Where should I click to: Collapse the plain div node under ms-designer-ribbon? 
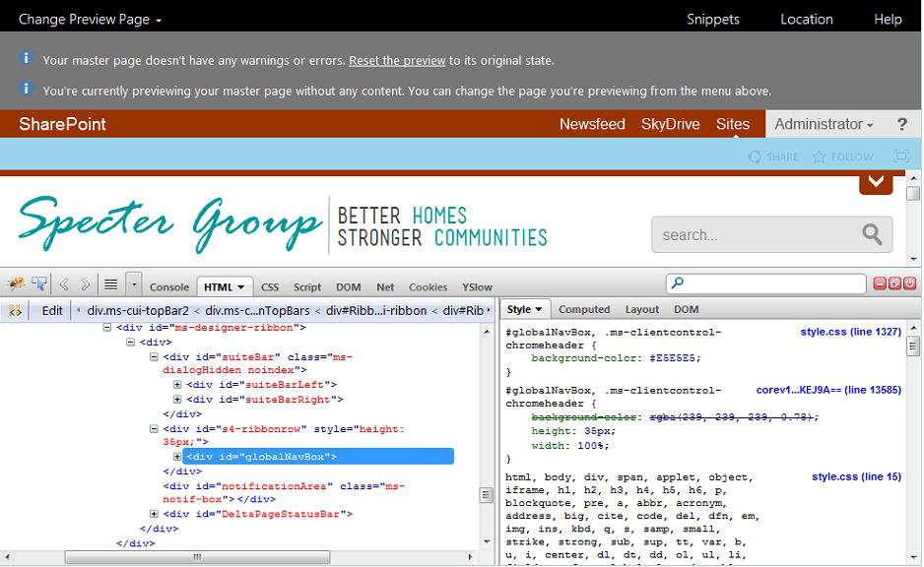click(x=131, y=343)
